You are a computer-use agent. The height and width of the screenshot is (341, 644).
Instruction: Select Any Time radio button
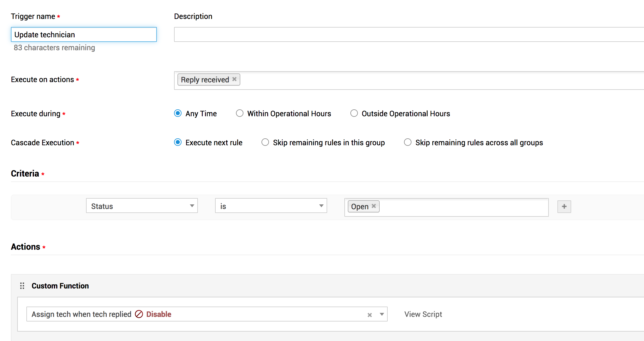pyautogui.click(x=178, y=113)
